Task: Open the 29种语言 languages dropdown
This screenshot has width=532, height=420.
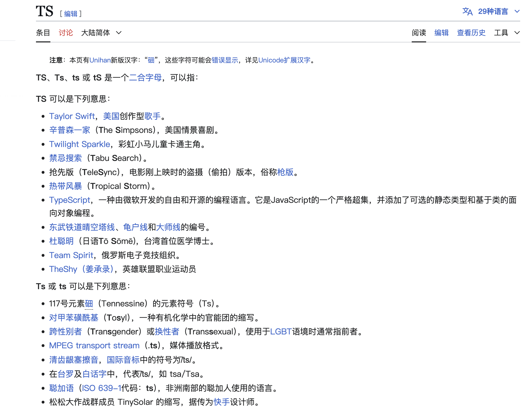Action: click(499, 12)
